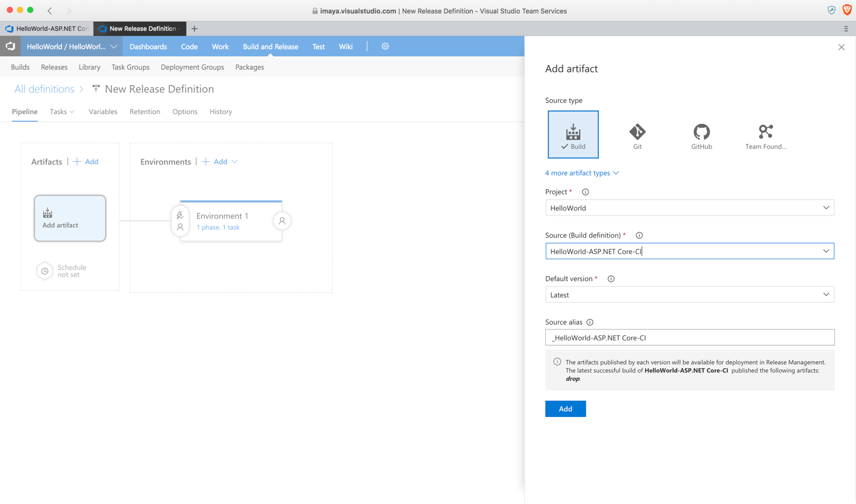Go to the Task Groups sub-tab
The width and height of the screenshot is (856, 504).
130,67
